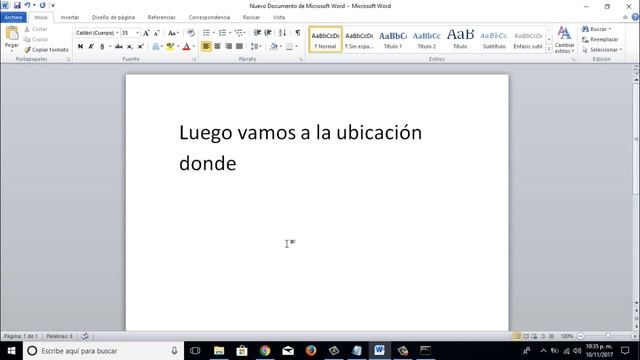Open Cambiar estilos menu
This screenshot has width=640, height=360.
pyautogui.click(x=564, y=40)
